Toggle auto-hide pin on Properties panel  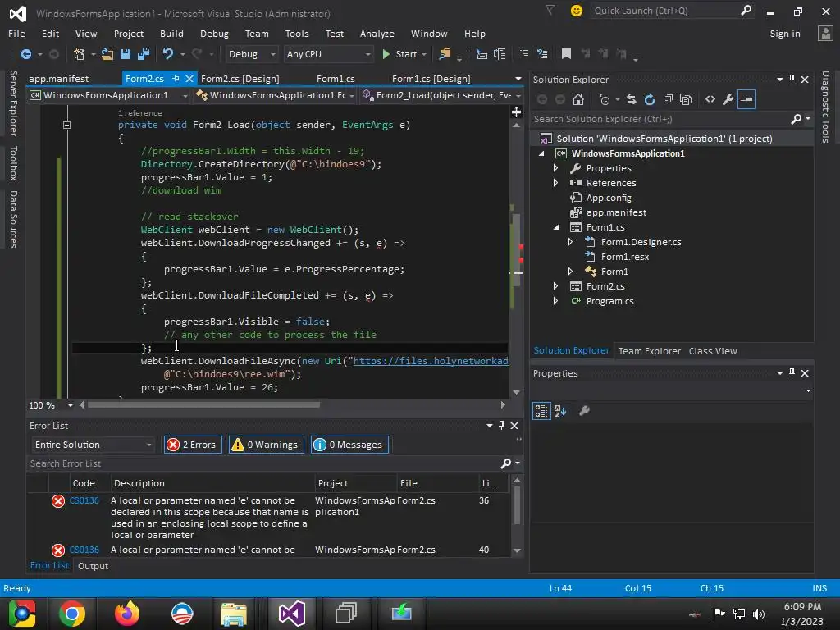[792, 373]
